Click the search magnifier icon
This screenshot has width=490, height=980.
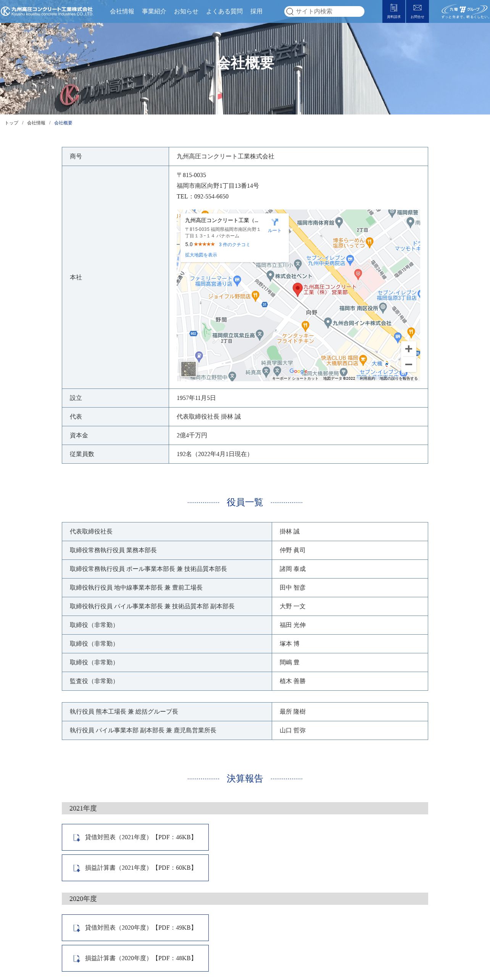pos(290,11)
